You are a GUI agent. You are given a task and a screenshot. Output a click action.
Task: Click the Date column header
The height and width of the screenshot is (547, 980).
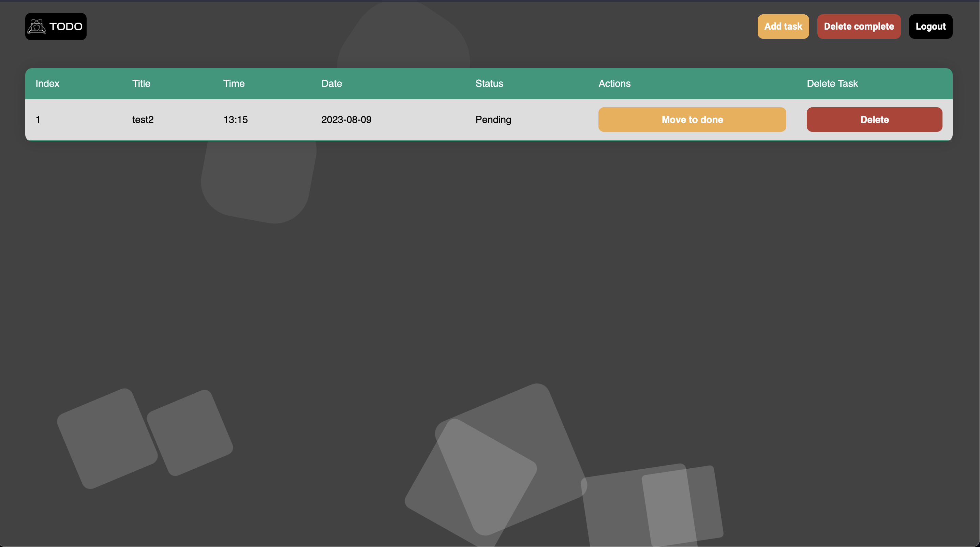(331, 84)
